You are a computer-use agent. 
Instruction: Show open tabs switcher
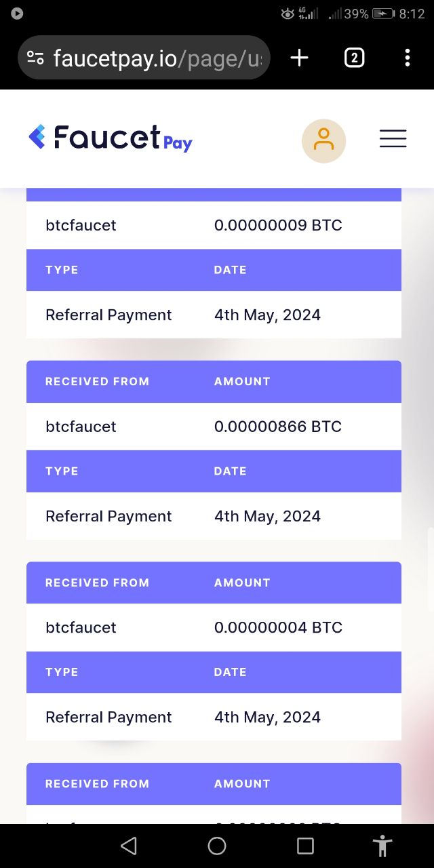click(354, 58)
